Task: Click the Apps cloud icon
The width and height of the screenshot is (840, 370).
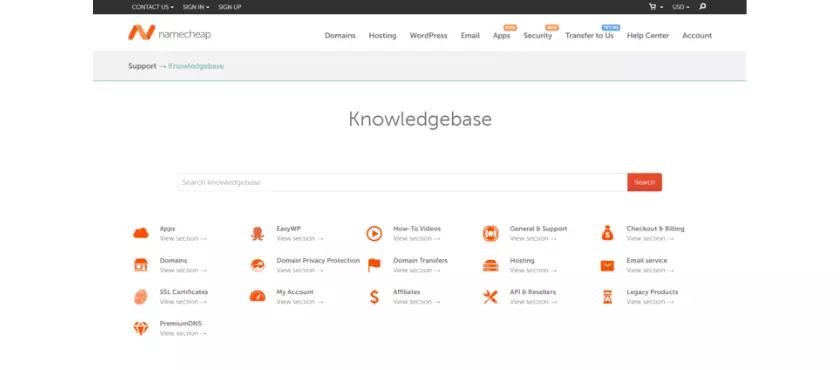Action: click(141, 233)
